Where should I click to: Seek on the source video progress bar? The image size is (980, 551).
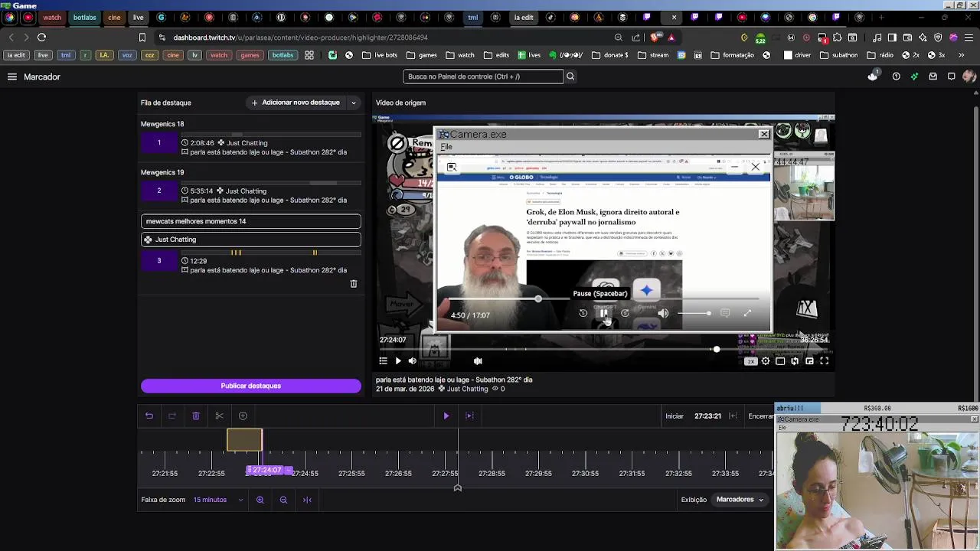[x=603, y=350]
